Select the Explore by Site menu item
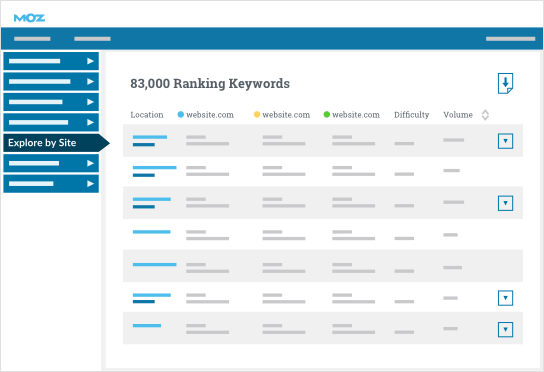 pos(56,143)
